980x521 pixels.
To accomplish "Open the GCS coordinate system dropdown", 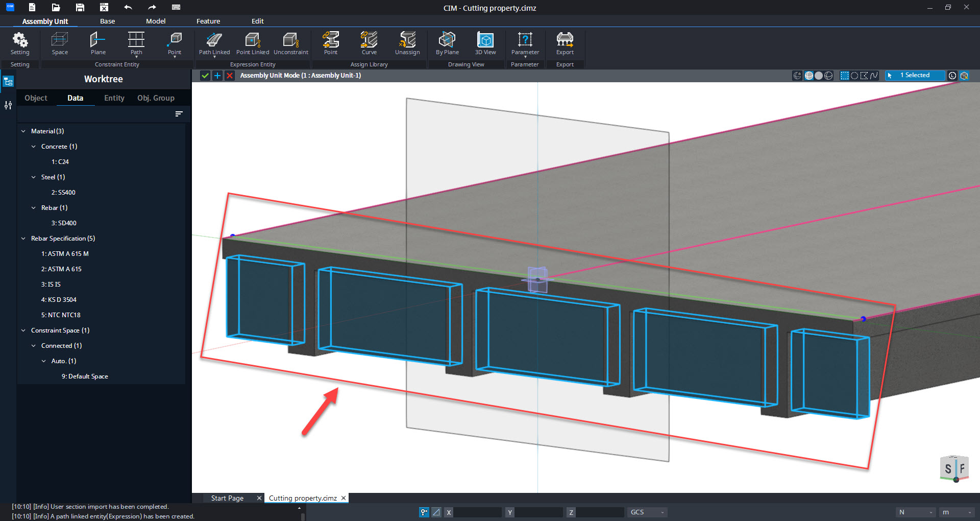I will [647, 512].
